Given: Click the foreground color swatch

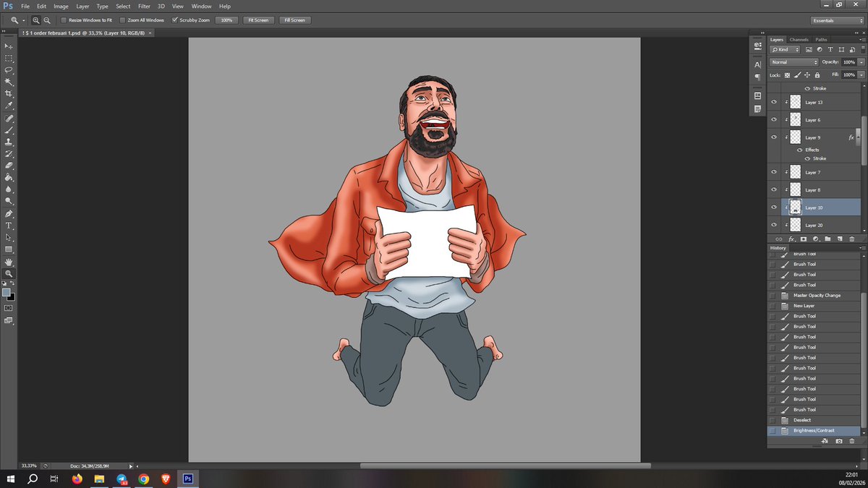Looking at the screenshot, I should click(x=7, y=292).
